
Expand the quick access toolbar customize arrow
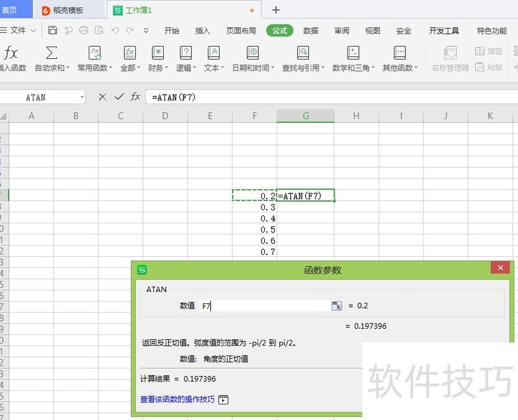click(146, 30)
